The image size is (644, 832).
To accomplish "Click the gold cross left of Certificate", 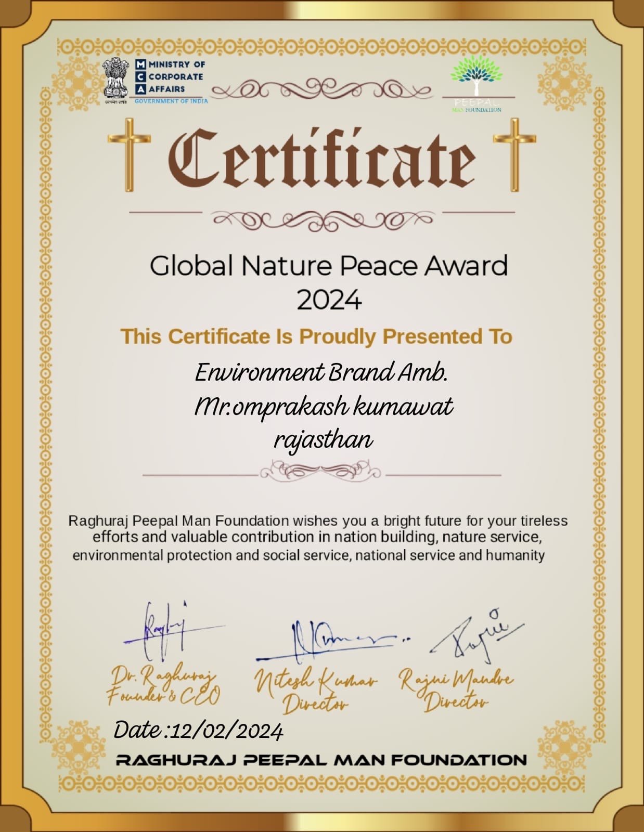I will (x=129, y=154).
